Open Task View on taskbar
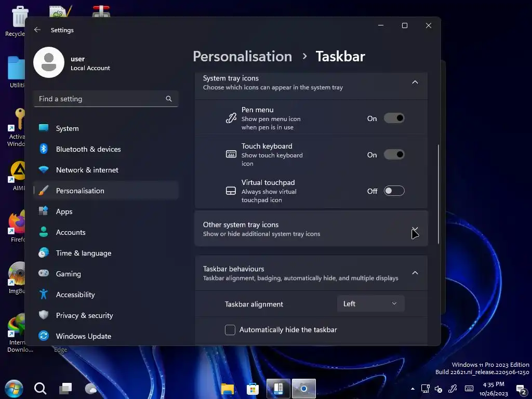This screenshot has height=399, width=532. [x=65, y=389]
